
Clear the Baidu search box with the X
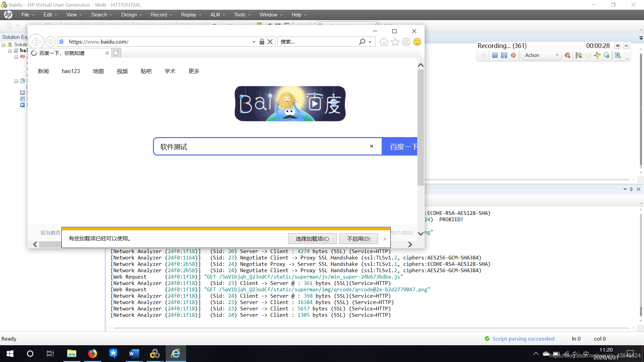(371, 146)
